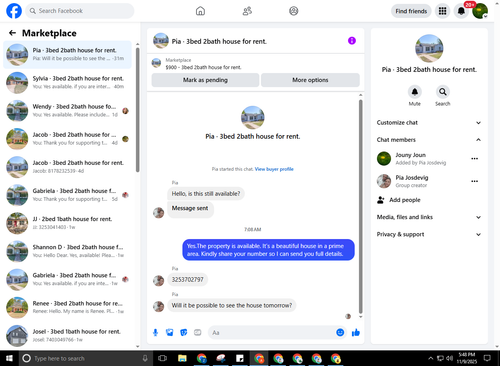Click Add people icon in chat members
This screenshot has width=500, height=366.
381,200
